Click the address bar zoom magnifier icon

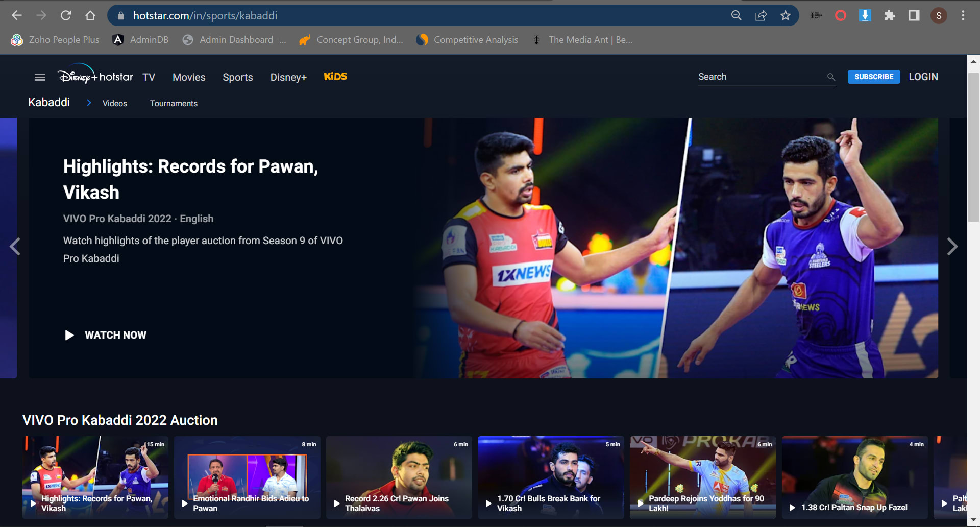[736, 15]
